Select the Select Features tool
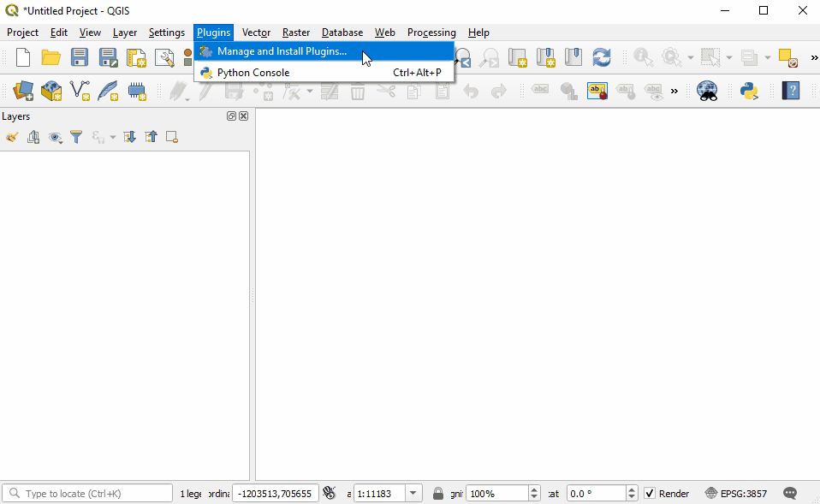Screen dimensions: 820x504 (x=710, y=57)
